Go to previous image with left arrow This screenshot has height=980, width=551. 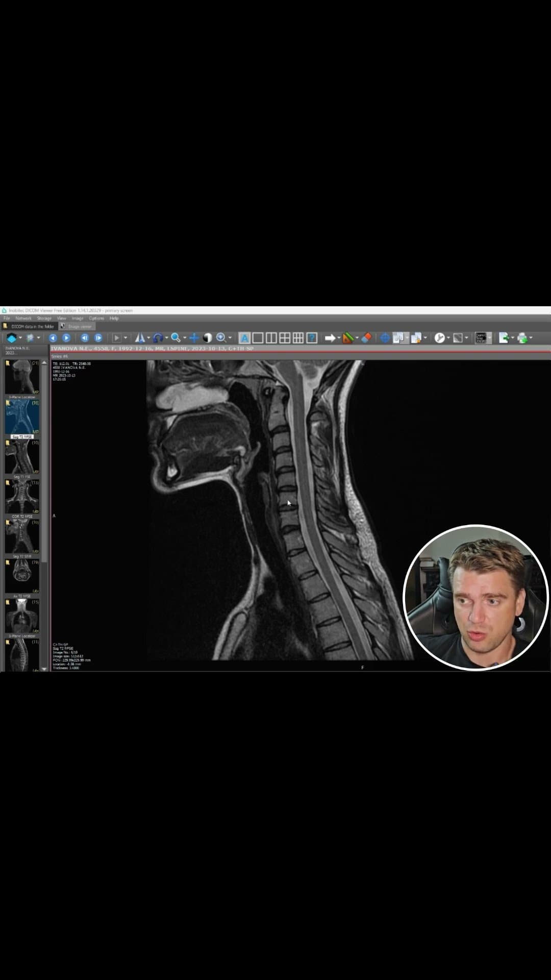pyautogui.click(x=53, y=338)
